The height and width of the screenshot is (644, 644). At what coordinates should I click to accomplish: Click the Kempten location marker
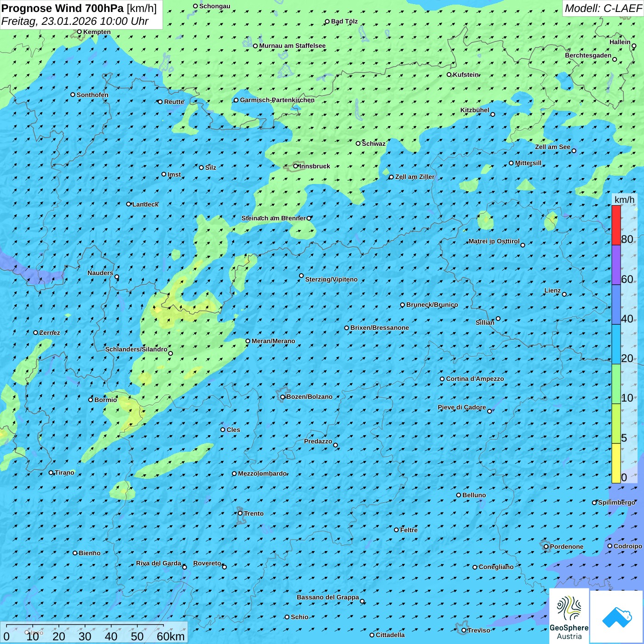(79, 32)
